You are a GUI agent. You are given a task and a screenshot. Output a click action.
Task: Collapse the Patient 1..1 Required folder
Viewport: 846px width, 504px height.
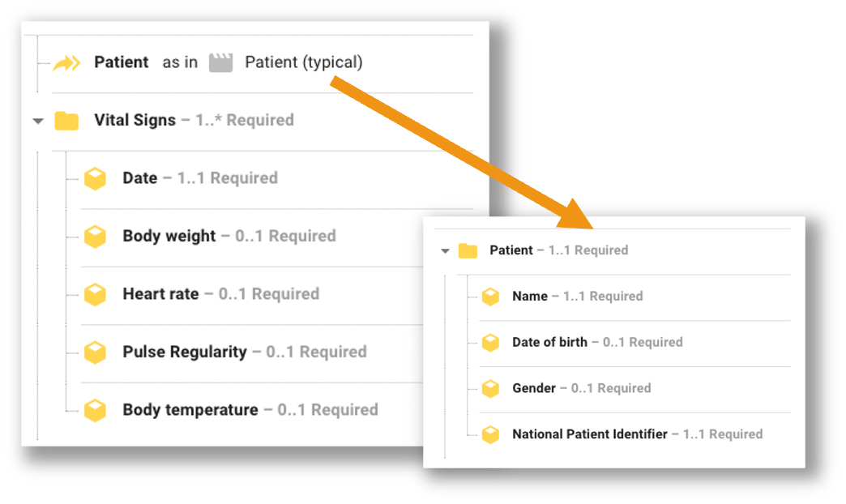(x=444, y=251)
